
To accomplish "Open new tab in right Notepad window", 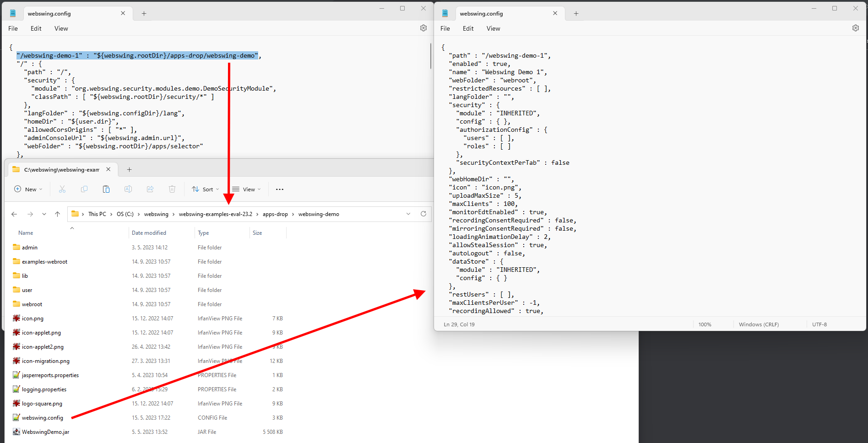I will [x=576, y=13].
